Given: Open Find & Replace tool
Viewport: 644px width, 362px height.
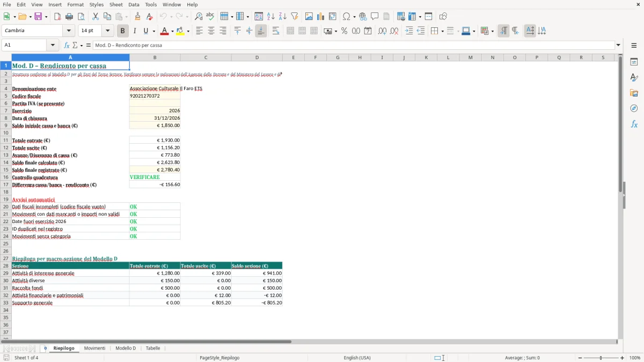Looking at the screenshot, I should click(x=199, y=17).
